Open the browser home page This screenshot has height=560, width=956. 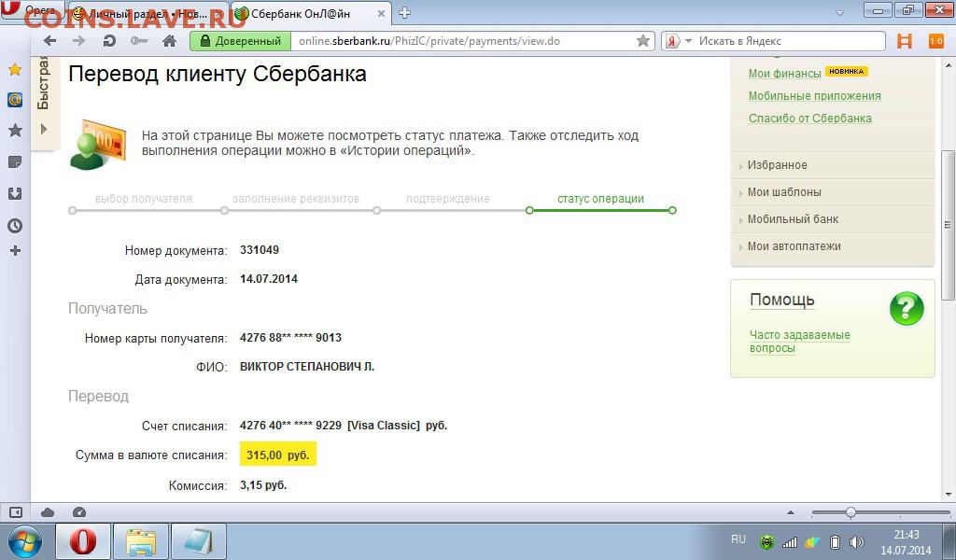[170, 41]
